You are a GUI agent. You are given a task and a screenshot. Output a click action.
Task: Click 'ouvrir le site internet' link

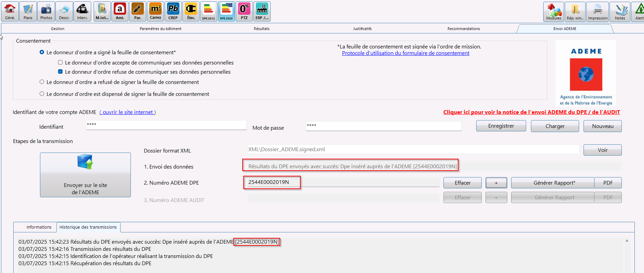pyautogui.click(x=128, y=112)
